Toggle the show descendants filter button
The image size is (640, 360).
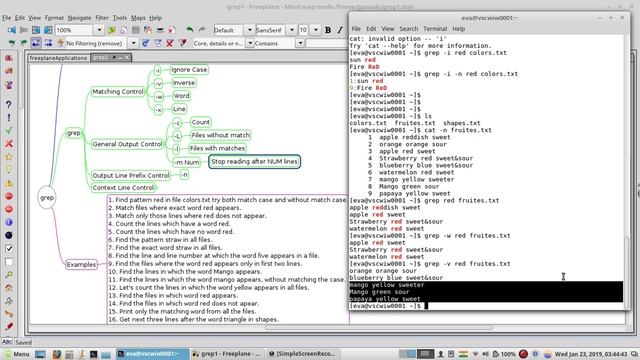(x=48, y=43)
